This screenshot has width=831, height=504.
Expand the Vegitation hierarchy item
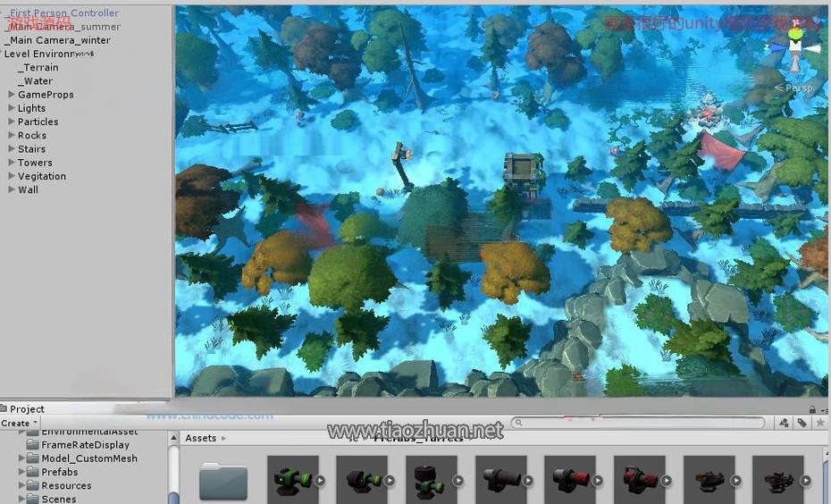[12, 176]
